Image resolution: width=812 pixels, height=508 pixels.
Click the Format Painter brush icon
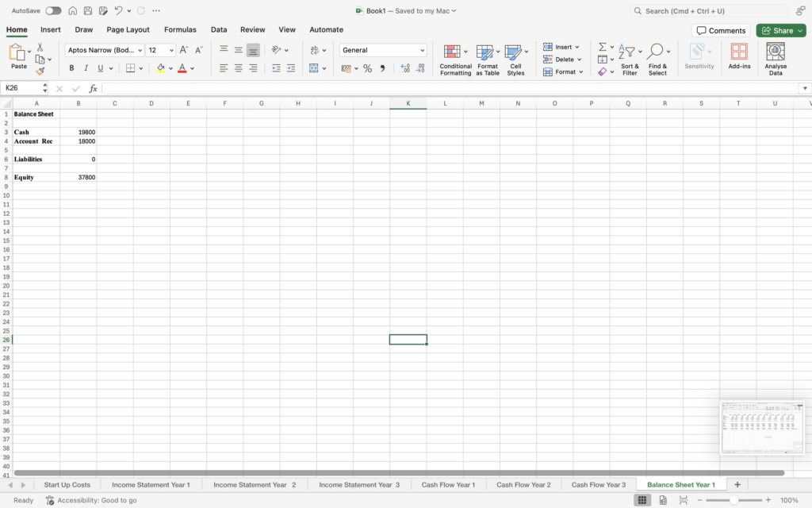[40, 71]
